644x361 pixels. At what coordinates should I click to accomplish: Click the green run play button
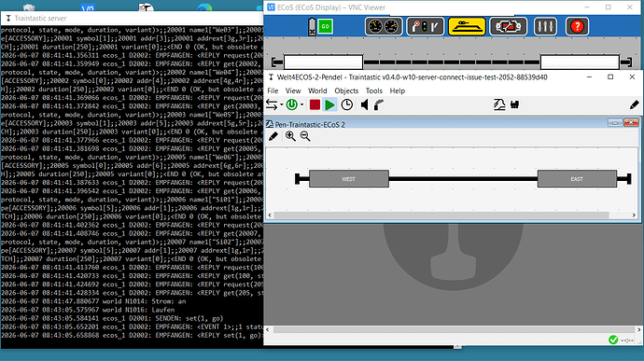click(329, 104)
